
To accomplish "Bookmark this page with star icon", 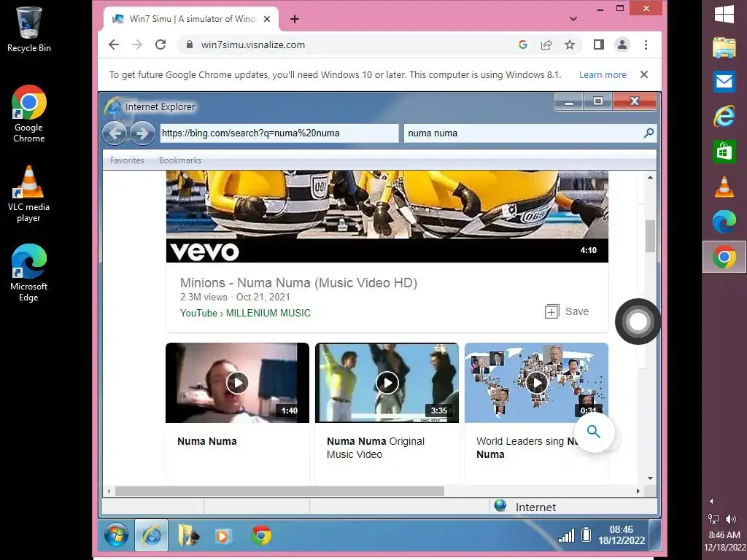I will pyautogui.click(x=569, y=44).
